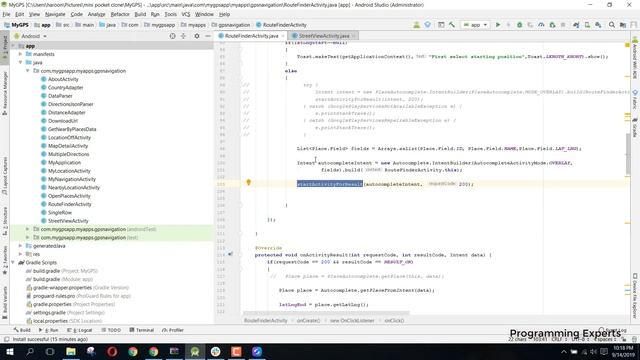Expand the manifests folder
Screen dimensions: 640x360
[20, 54]
